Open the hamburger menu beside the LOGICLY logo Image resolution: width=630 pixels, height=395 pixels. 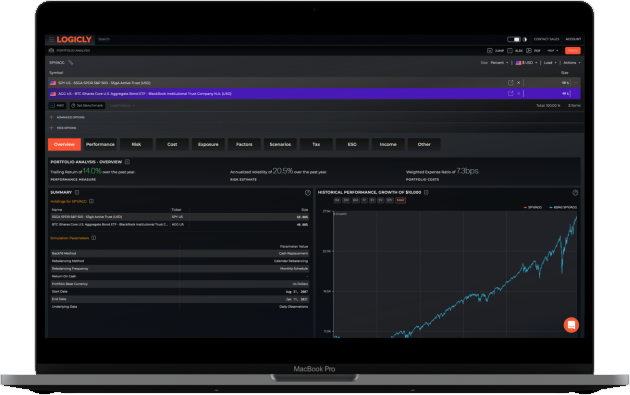tap(51, 39)
